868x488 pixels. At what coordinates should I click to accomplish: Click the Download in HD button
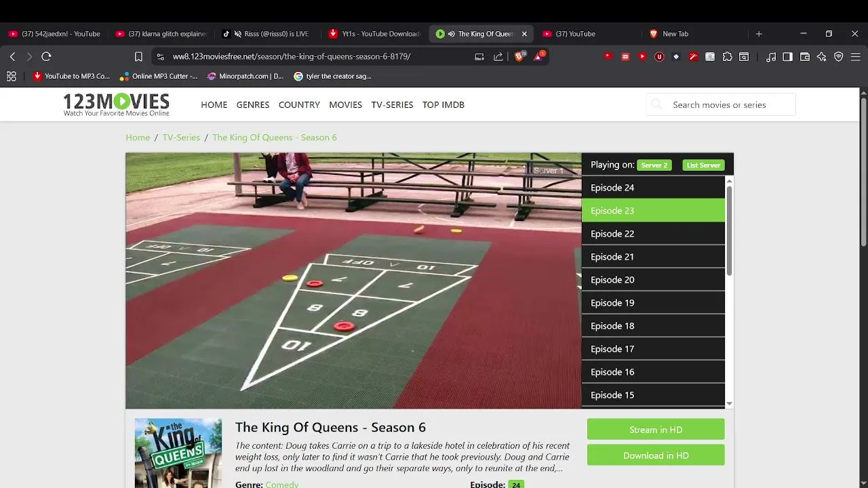pos(656,455)
